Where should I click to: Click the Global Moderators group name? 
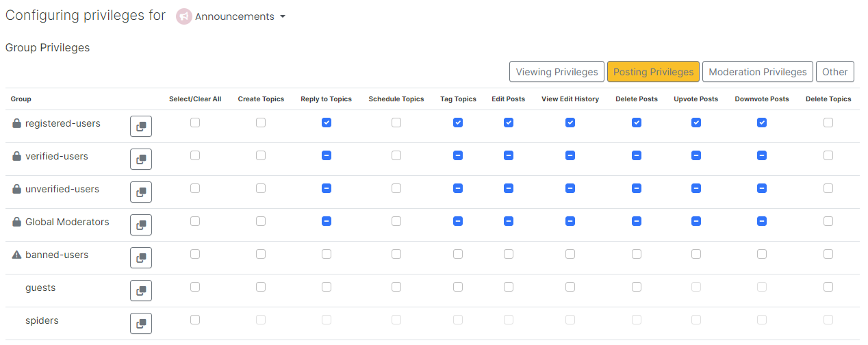(67, 222)
